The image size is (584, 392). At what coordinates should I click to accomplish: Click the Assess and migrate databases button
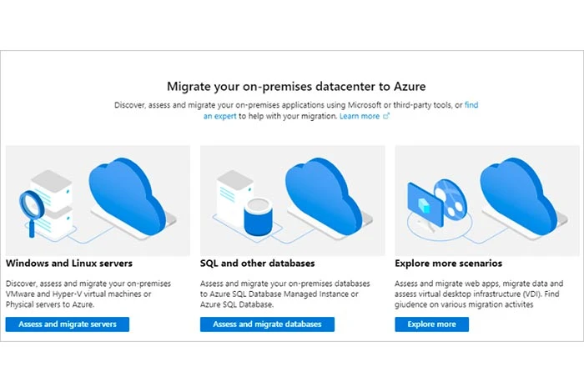pos(267,324)
